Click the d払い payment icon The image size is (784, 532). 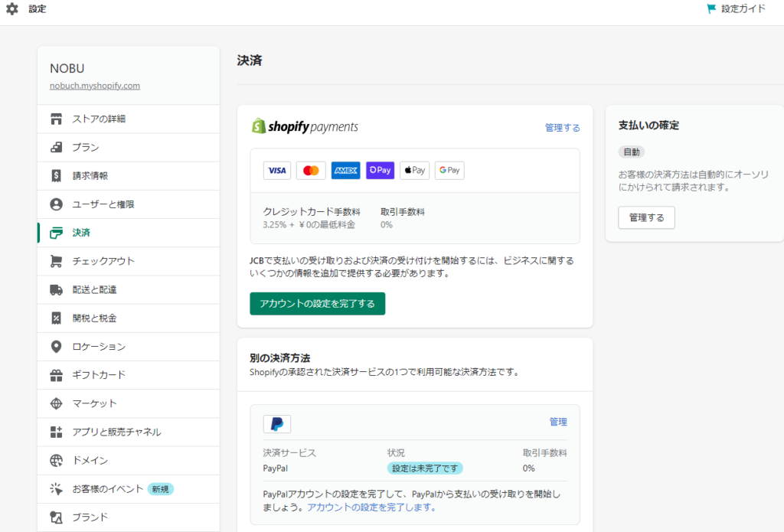pyautogui.click(x=380, y=170)
